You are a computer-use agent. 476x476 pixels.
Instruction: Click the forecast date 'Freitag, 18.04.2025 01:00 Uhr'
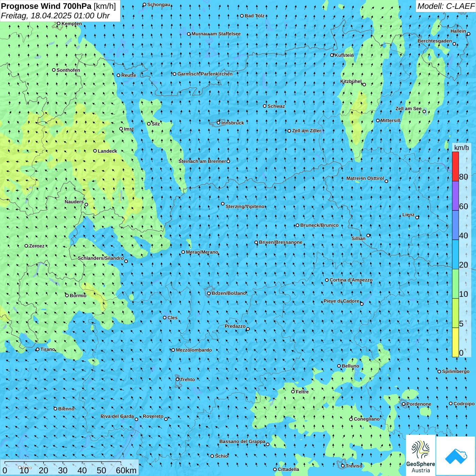55,16
